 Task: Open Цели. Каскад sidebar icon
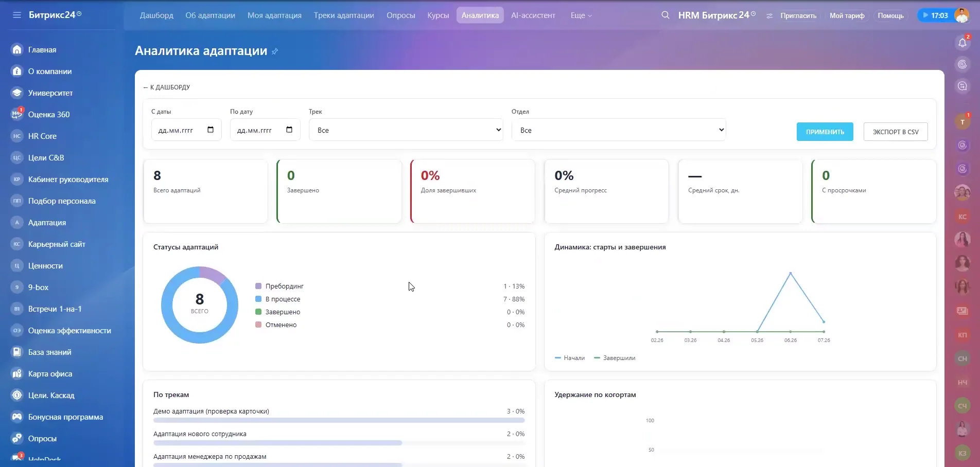(17, 395)
